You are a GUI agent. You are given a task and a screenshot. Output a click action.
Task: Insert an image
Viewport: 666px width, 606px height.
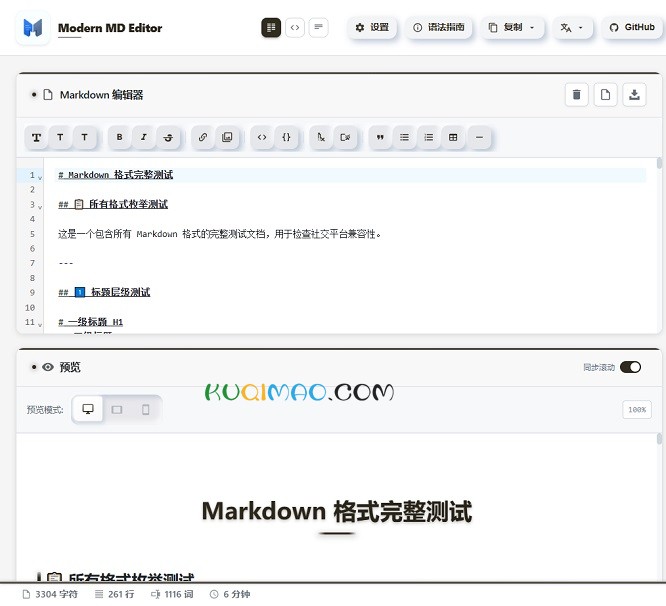click(x=227, y=137)
